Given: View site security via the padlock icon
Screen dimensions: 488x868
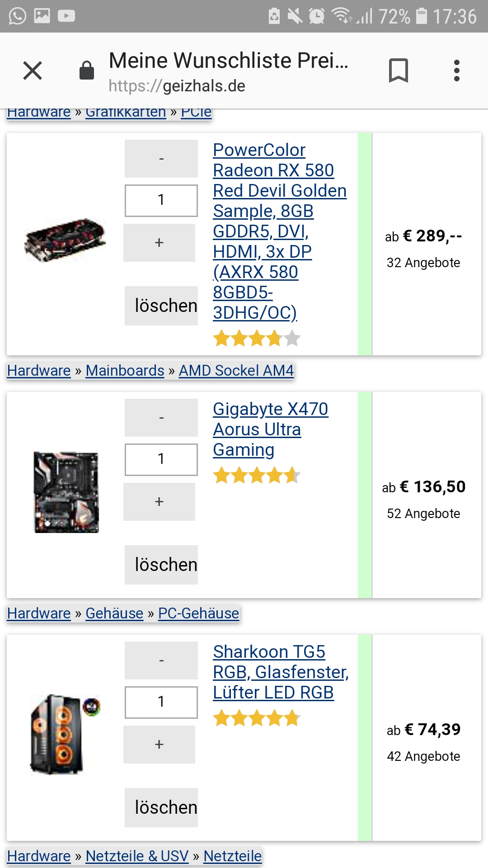Looking at the screenshot, I should [87, 70].
